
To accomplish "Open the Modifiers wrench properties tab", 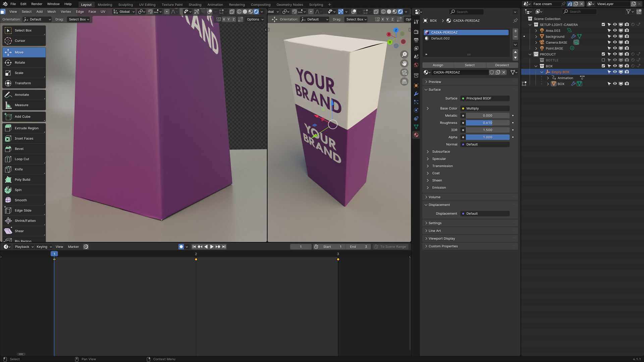I will (416, 94).
